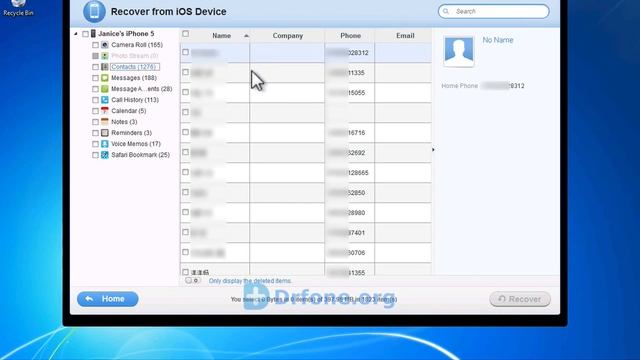
Task: Click the Calendar category icon
Action: (105, 111)
